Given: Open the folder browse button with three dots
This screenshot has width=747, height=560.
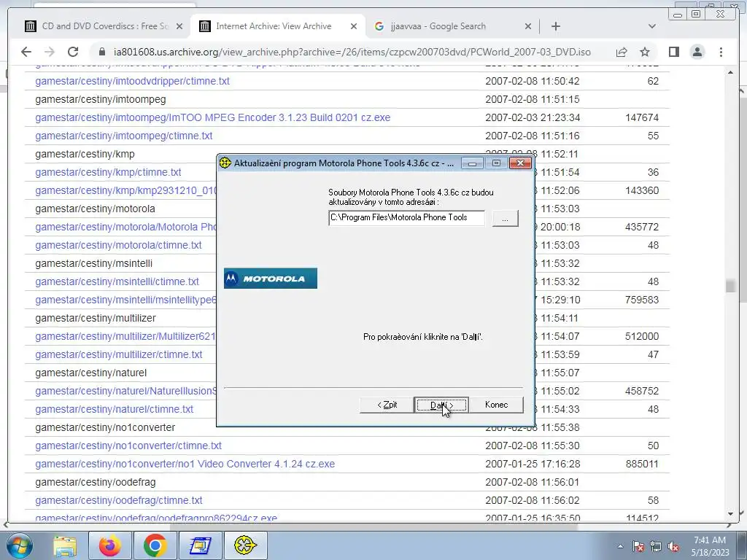Looking at the screenshot, I should [505, 219].
